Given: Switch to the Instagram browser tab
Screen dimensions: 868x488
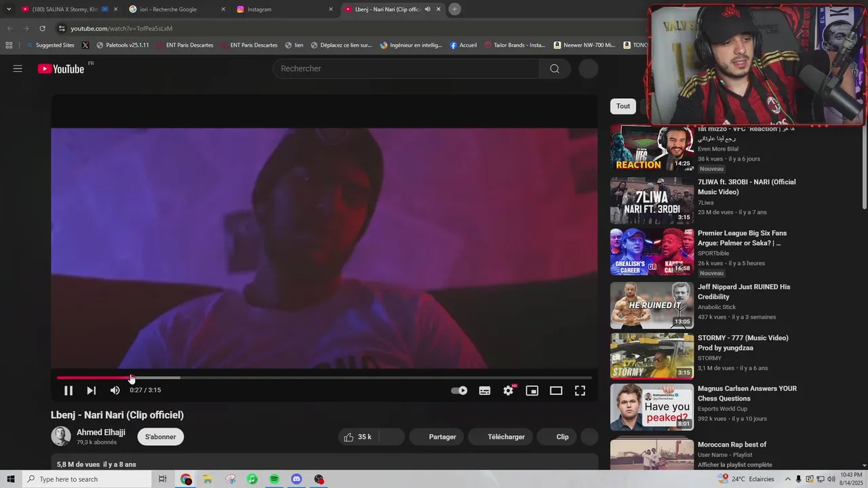Looking at the screenshot, I should pos(285,9).
